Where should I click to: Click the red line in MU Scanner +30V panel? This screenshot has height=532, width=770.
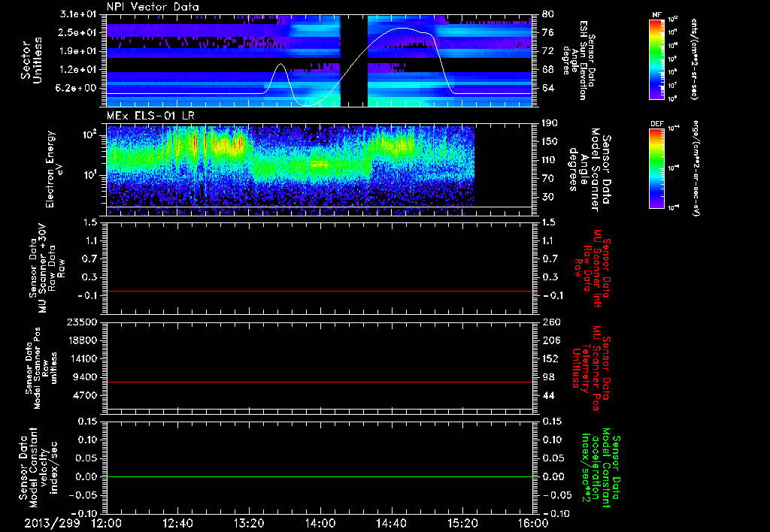320,292
